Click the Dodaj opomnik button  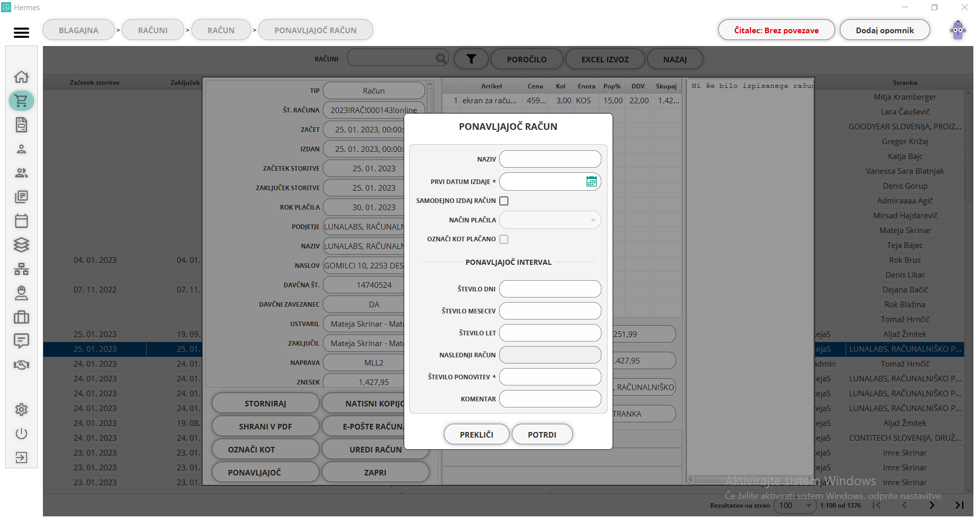coord(885,30)
